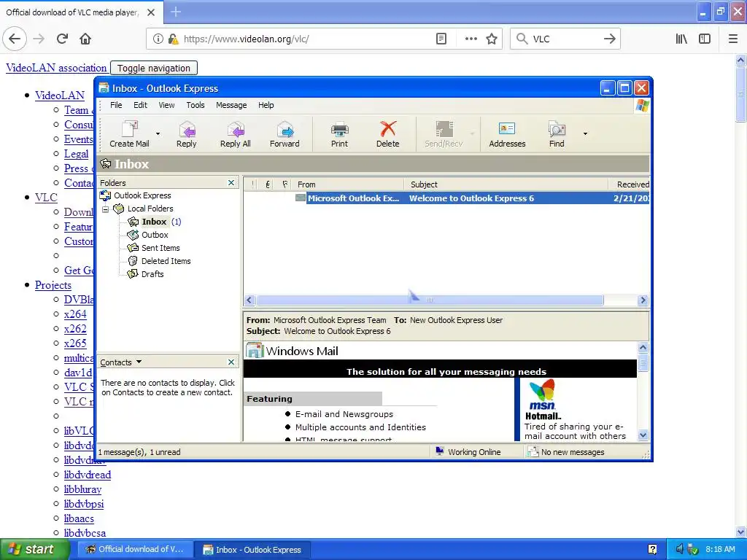Click the message list right scroll arrow
The height and width of the screenshot is (560, 747).
point(643,300)
